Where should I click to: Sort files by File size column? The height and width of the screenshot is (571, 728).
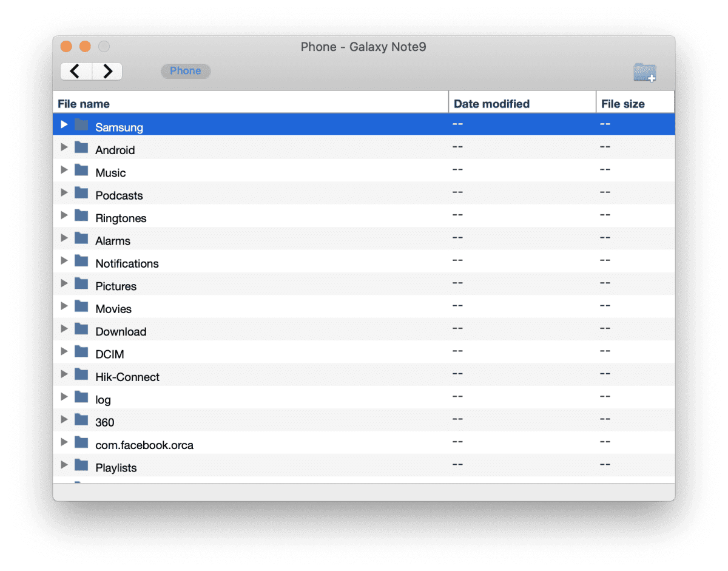[622, 103]
